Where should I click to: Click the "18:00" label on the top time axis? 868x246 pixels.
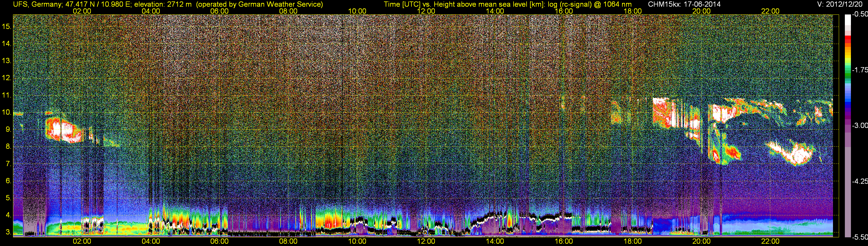[632, 11]
